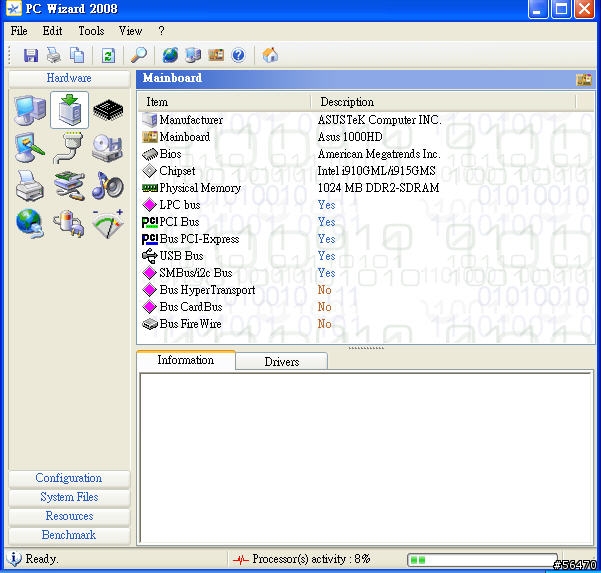Select the Devices scanner and USB icon

69,186
